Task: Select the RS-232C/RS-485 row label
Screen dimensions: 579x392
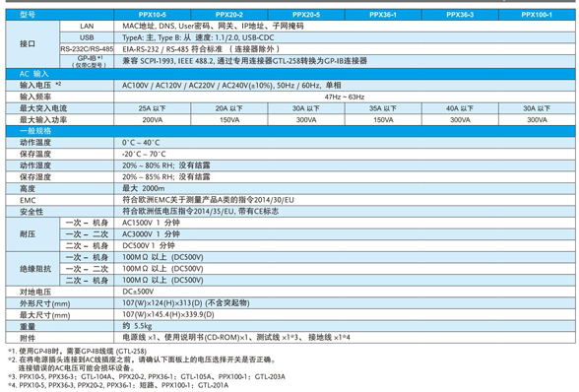Action: point(87,49)
